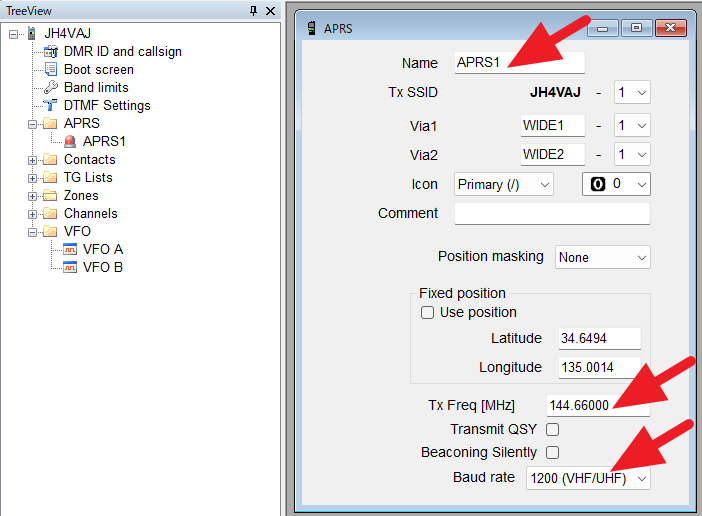This screenshot has height=516, width=702.
Task: Select the APRS1 beacon icon in tree
Action: pyautogui.click(x=70, y=141)
